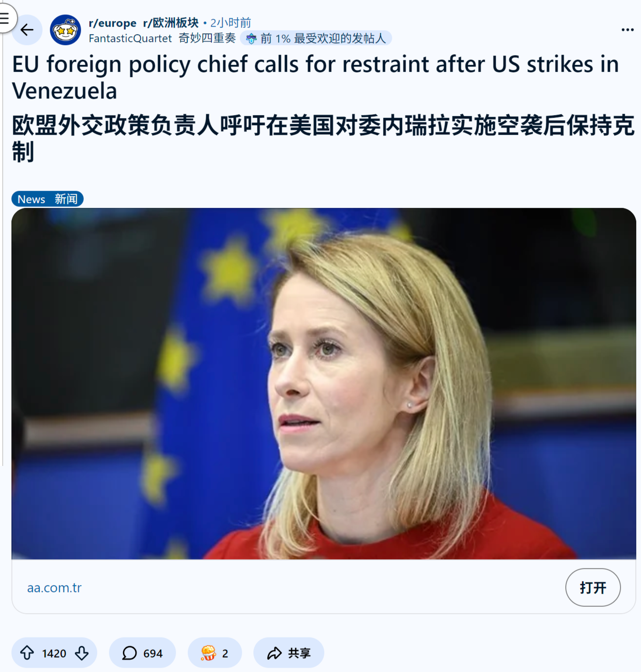Image resolution: width=641 pixels, height=672 pixels.
Task: Visit the FantasticQuartet user profile
Action: tap(130, 38)
